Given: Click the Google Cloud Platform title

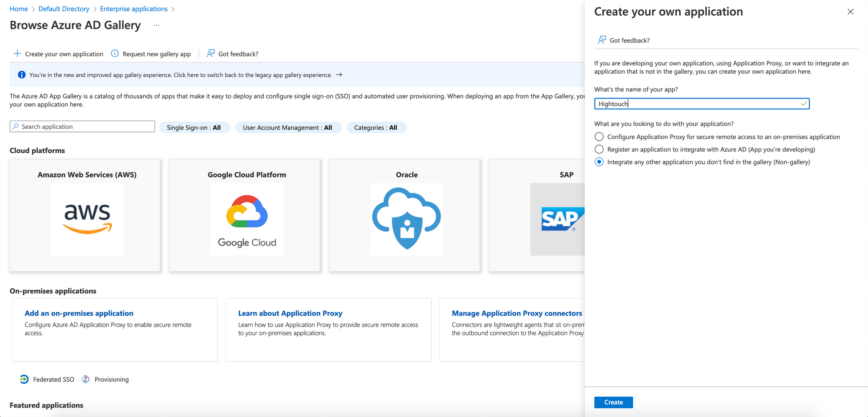Looking at the screenshot, I should click(x=247, y=175).
